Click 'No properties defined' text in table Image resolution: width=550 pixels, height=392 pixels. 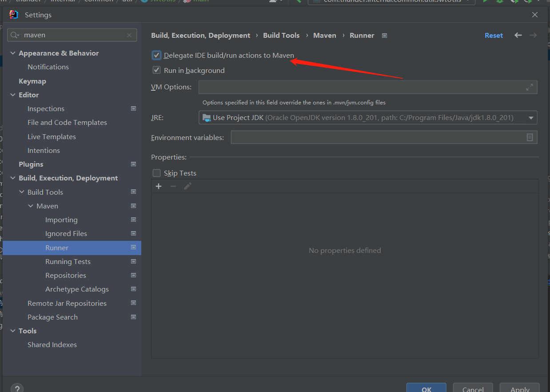[x=345, y=250]
